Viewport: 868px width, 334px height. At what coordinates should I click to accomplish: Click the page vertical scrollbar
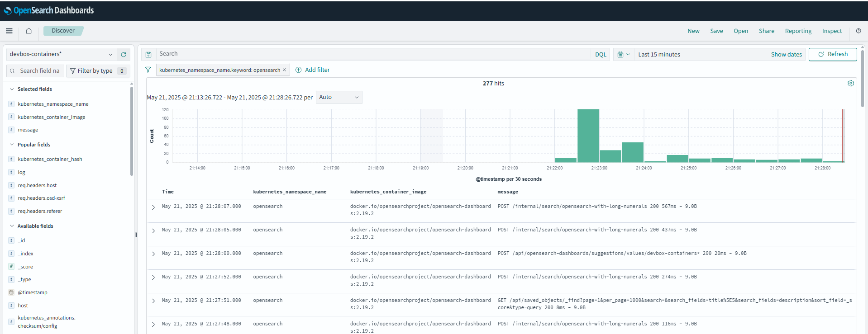pos(863,79)
